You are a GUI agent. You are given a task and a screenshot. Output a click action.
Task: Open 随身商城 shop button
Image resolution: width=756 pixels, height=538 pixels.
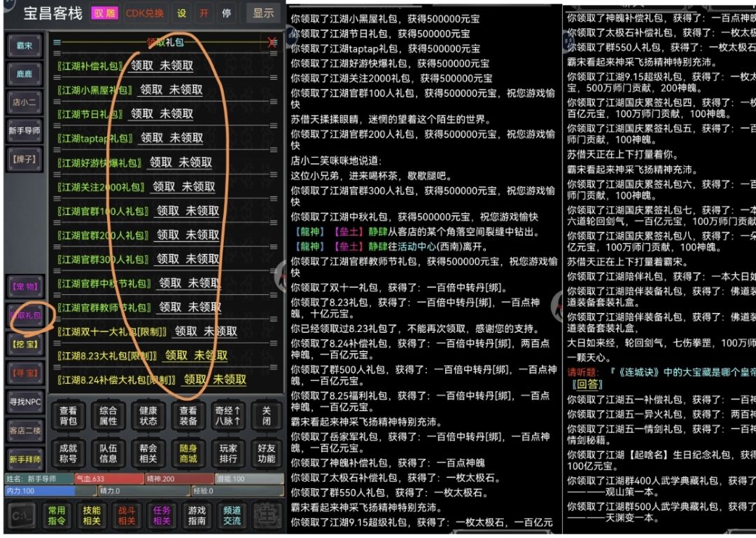pyautogui.click(x=188, y=453)
